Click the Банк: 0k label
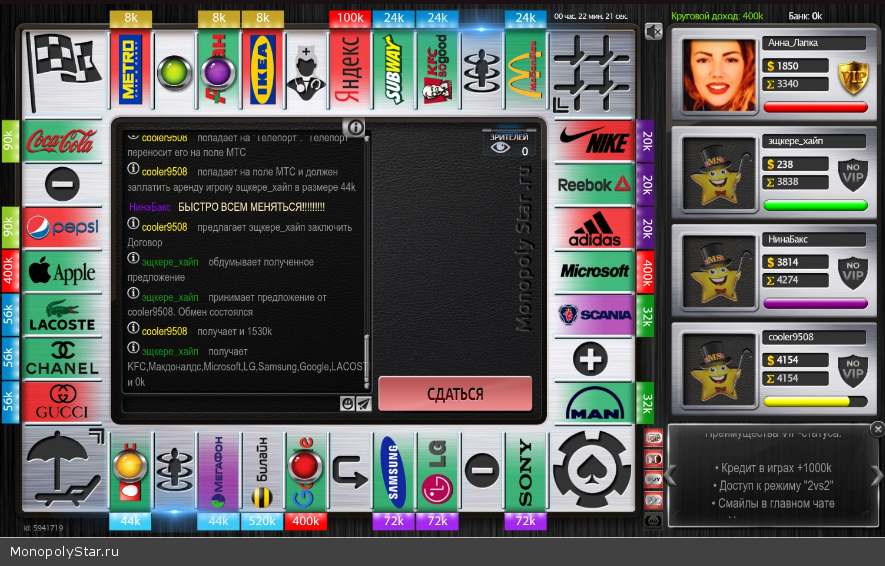Image resolution: width=885 pixels, height=566 pixels. click(805, 16)
